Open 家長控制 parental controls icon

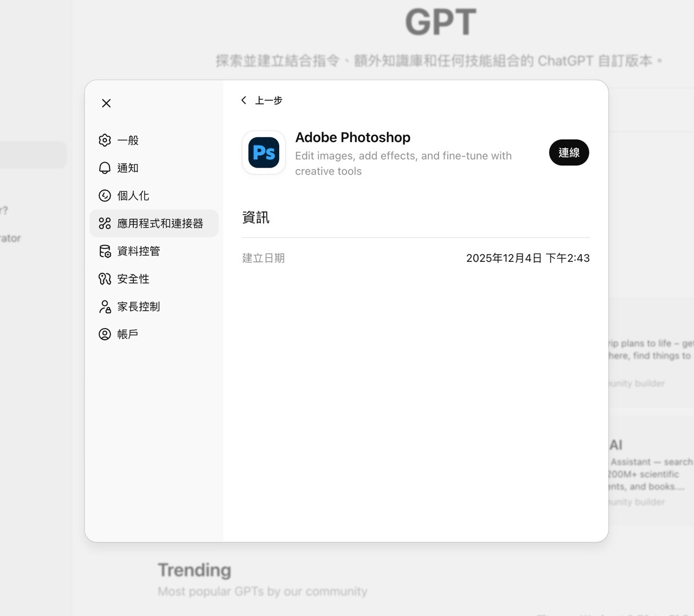pyautogui.click(x=104, y=306)
